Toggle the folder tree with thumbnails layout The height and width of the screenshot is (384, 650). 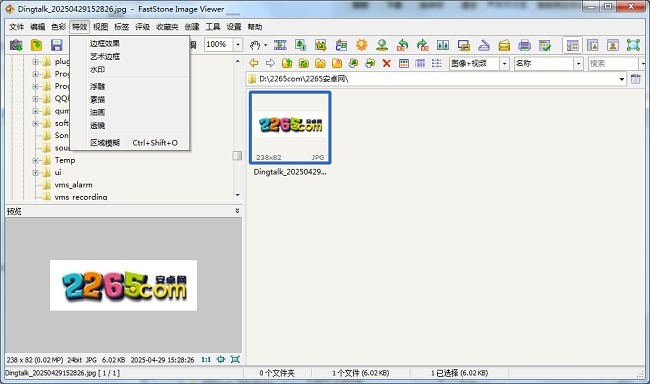(572, 45)
